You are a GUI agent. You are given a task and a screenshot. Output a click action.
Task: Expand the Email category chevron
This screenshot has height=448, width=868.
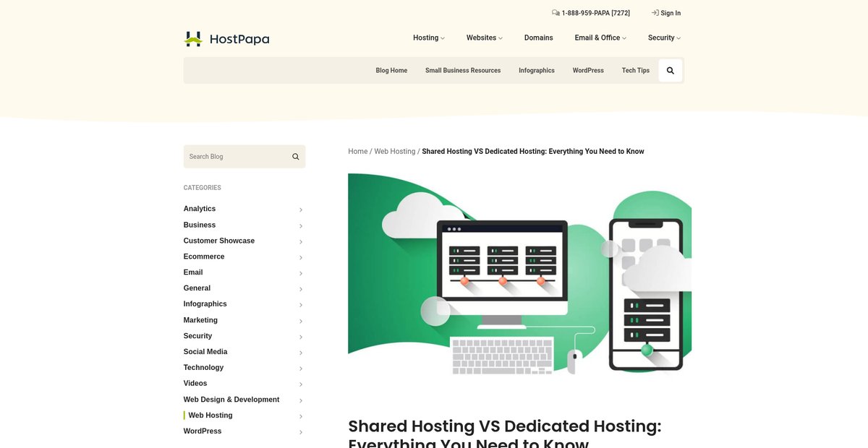pos(301,273)
